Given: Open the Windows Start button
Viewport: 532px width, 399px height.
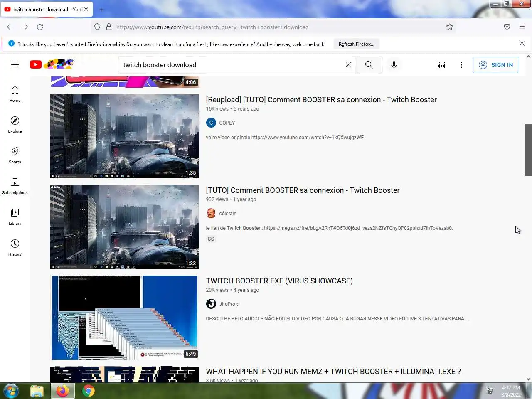Looking at the screenshot, I should point(11,391).
